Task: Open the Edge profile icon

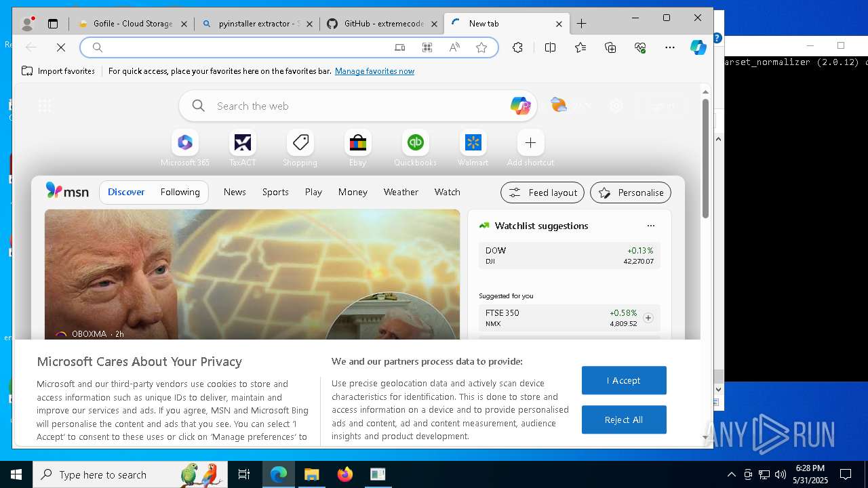Action: click(x=28, y=24)
